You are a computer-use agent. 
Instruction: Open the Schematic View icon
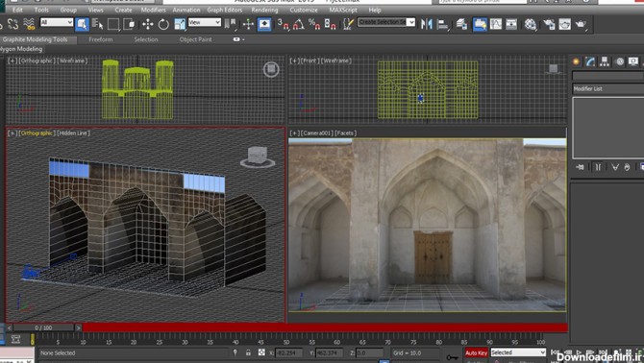coord(511,24)
